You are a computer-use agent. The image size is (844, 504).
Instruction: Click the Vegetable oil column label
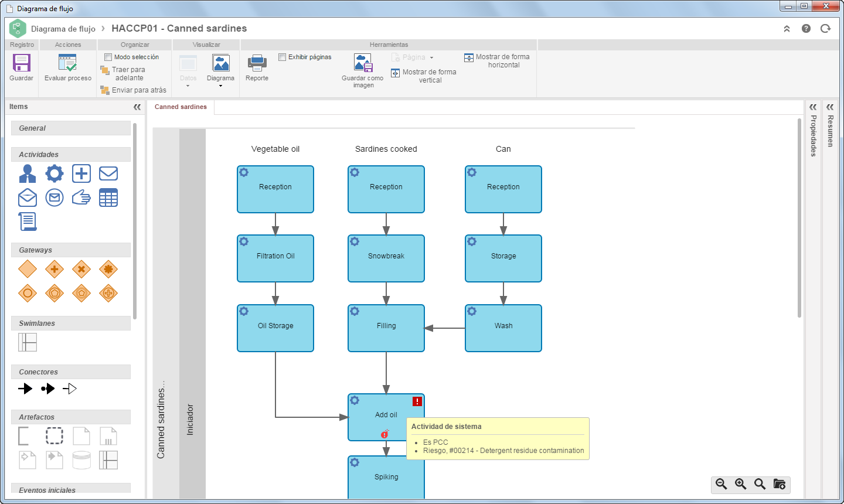coord(275,149)
